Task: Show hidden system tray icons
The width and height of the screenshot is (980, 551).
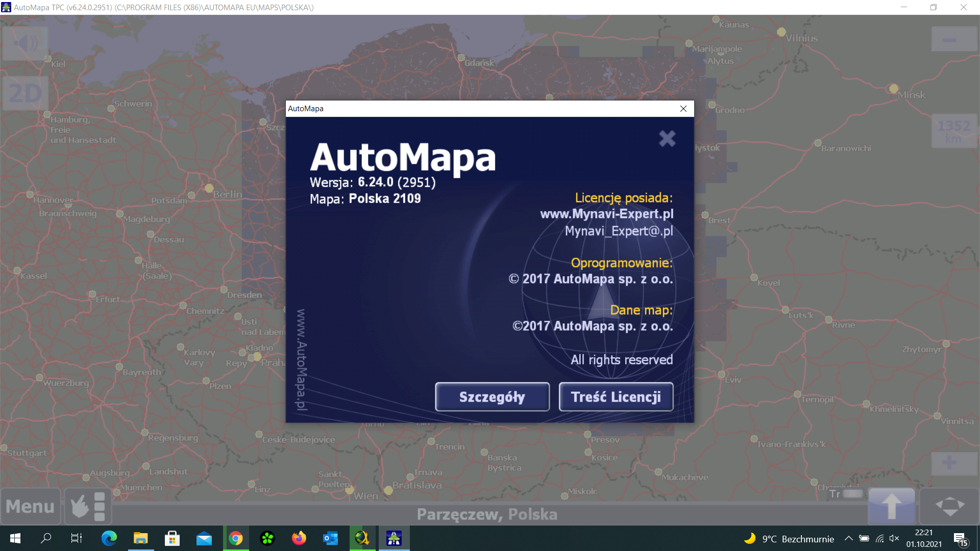Action: tap(848, 538)
